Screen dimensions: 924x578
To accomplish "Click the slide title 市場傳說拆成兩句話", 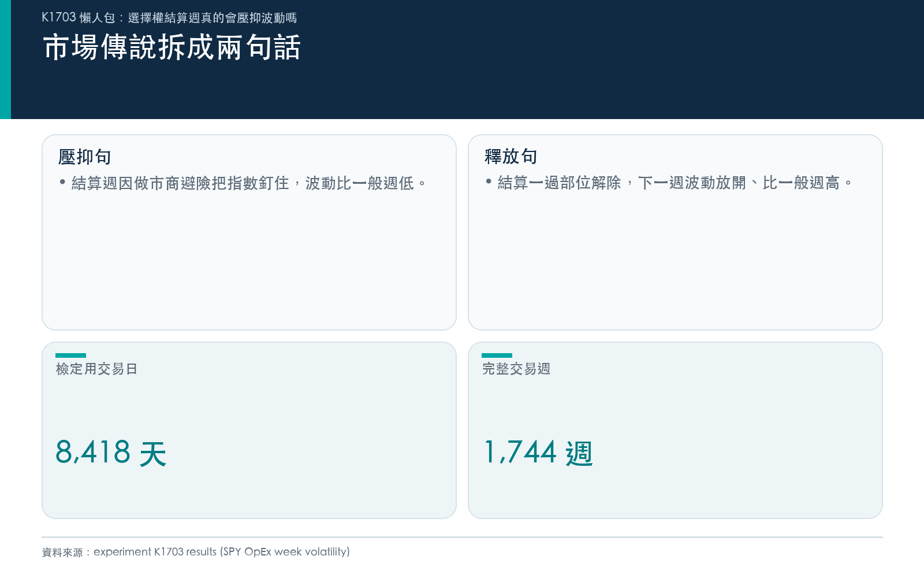I will click(x=172, y=47).
